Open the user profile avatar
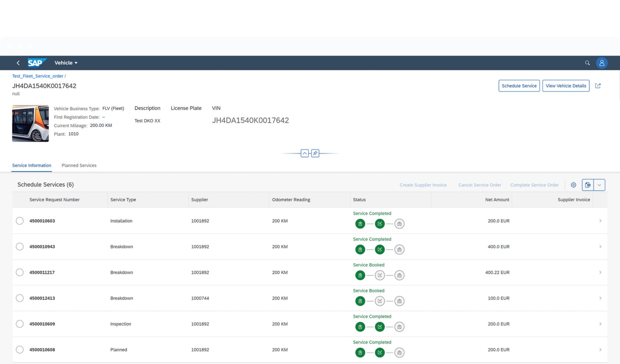 click(x=601, y=63)
